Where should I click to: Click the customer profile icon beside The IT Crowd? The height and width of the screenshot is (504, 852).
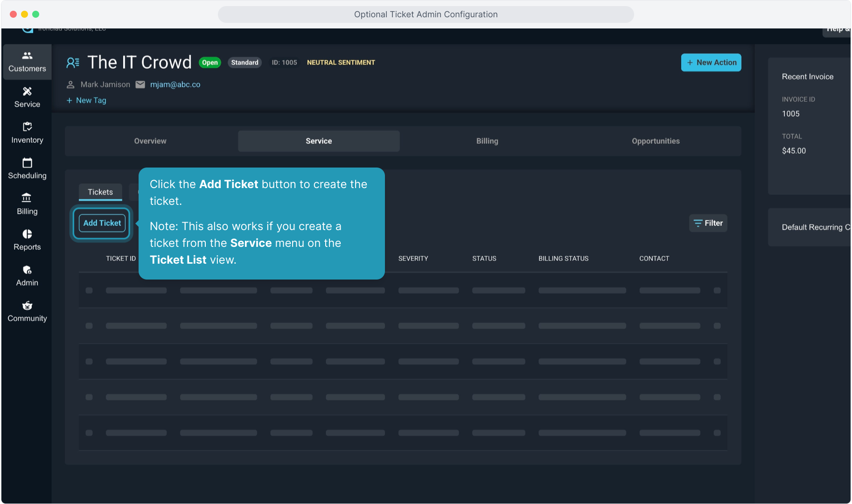pos(73,63)
